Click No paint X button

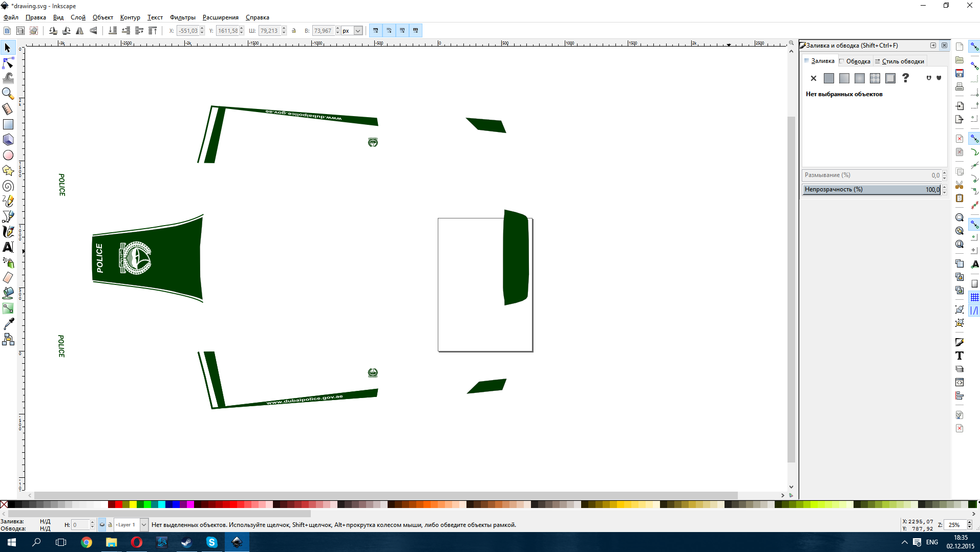point(814,78)
